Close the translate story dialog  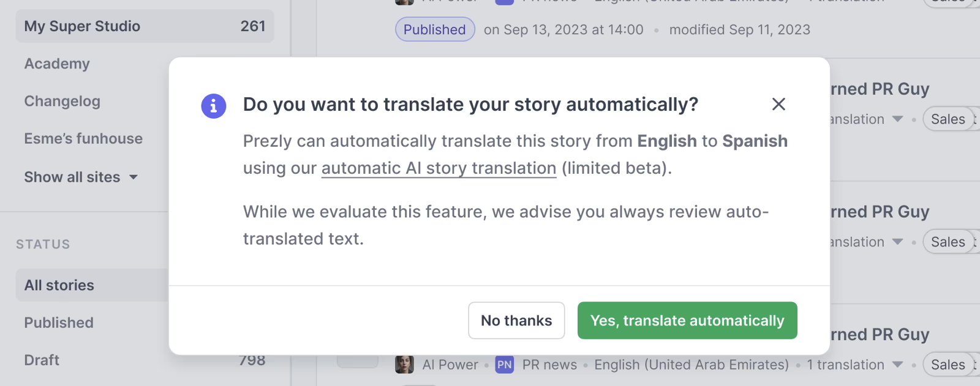click(x=778, y=105)
